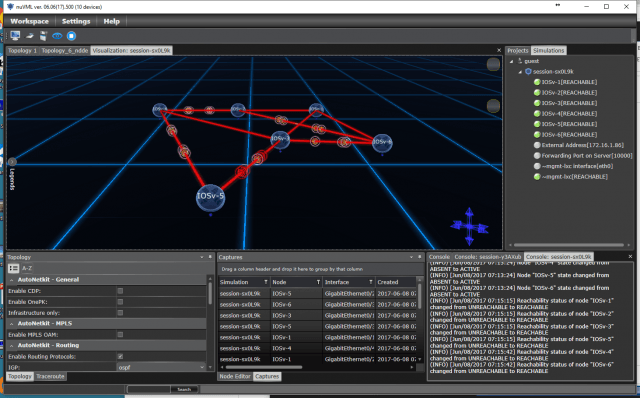Open the Help menu
Screen dimensions: 640x398
coord(111,21)
